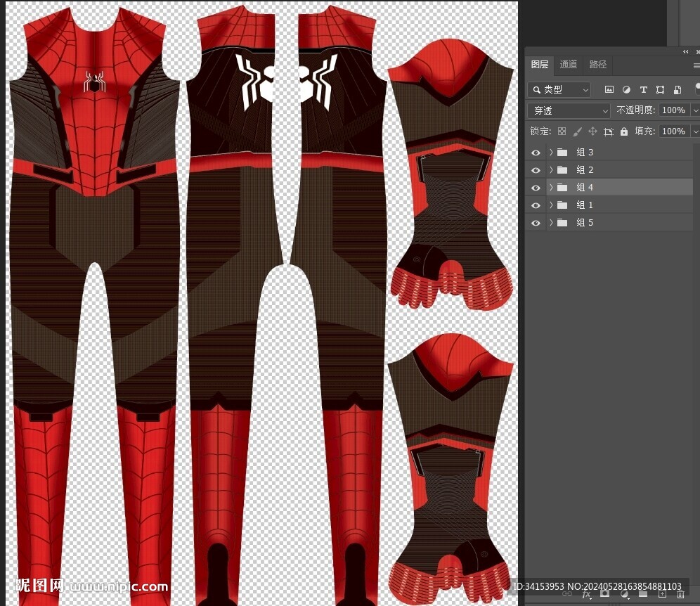Filter layers by smart object type

click(x=678, y=90)
